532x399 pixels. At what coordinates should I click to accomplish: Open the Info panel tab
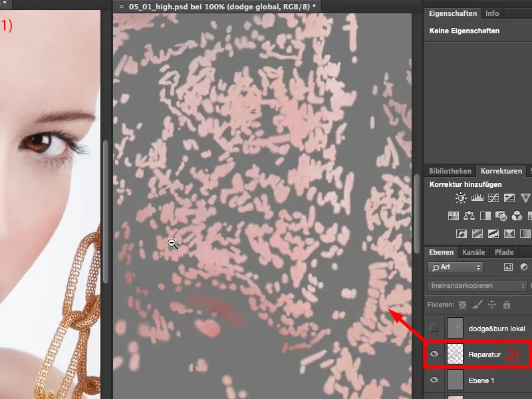[492, 13]
